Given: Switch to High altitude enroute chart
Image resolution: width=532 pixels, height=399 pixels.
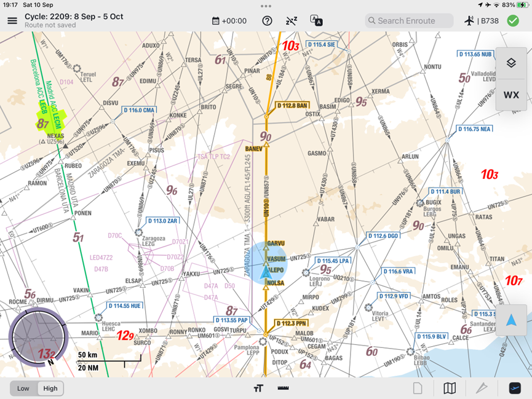Looking at the screenshot, I should [x=50, y=389].
